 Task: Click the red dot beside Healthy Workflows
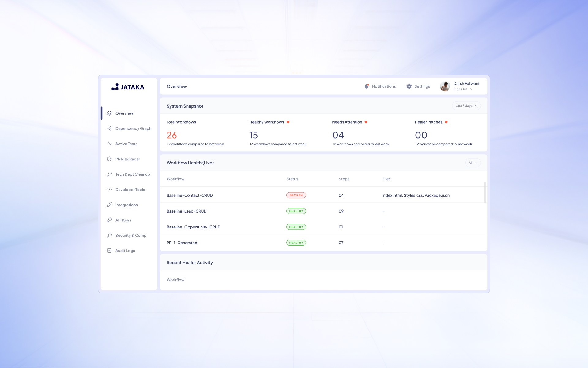pos(288,122)
